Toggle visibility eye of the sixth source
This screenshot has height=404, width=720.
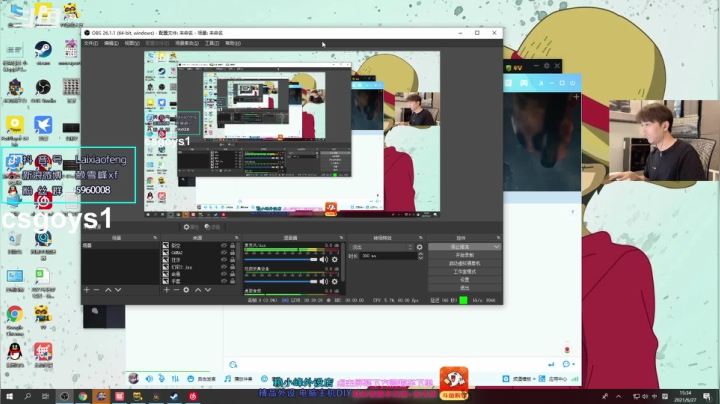click(224, 281)
